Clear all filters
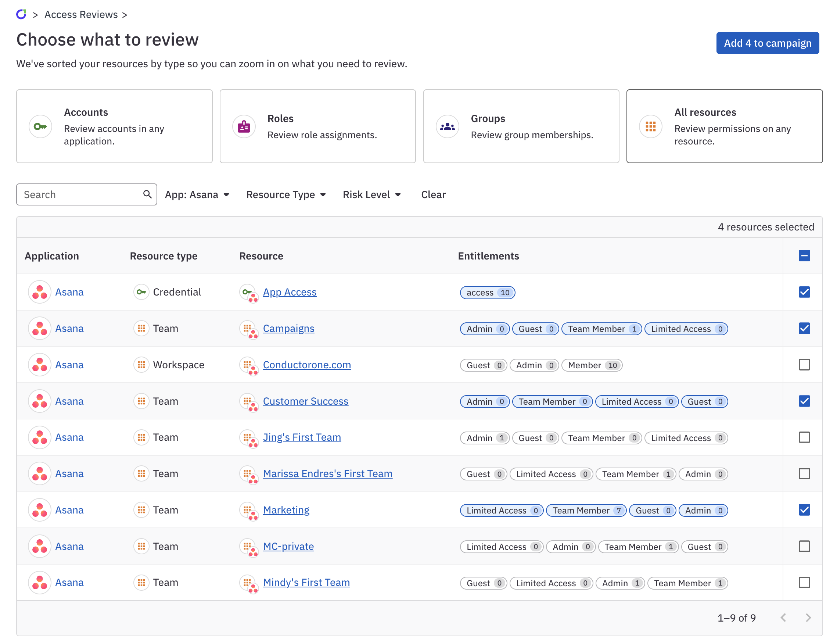The image size is (837, 644). [x=433, y=195]
